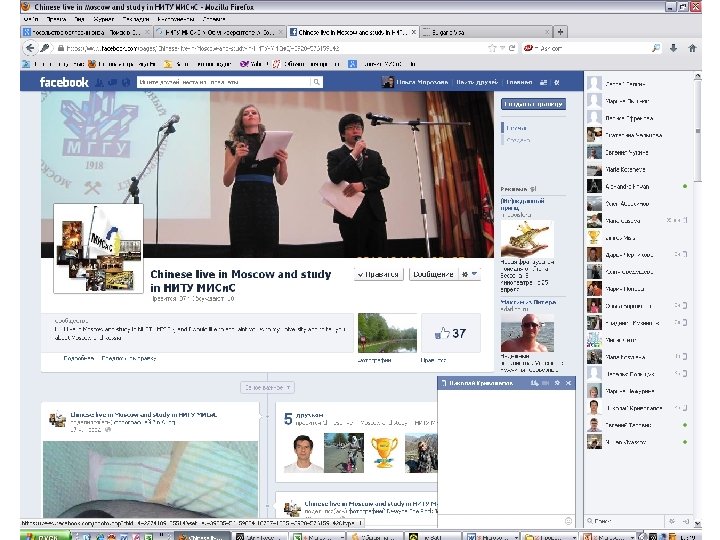Open the friend requests icon
720x540 pixels.
[x=99, y=83]
